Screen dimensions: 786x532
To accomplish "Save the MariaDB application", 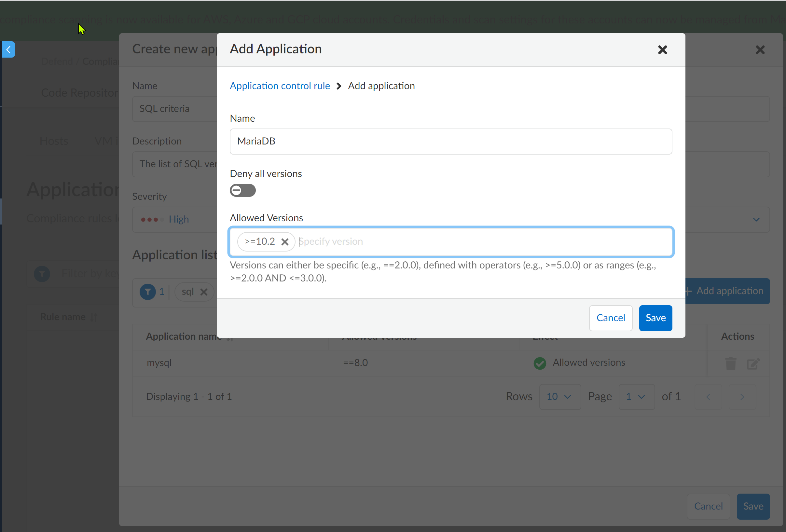I will tap(655, 318).
